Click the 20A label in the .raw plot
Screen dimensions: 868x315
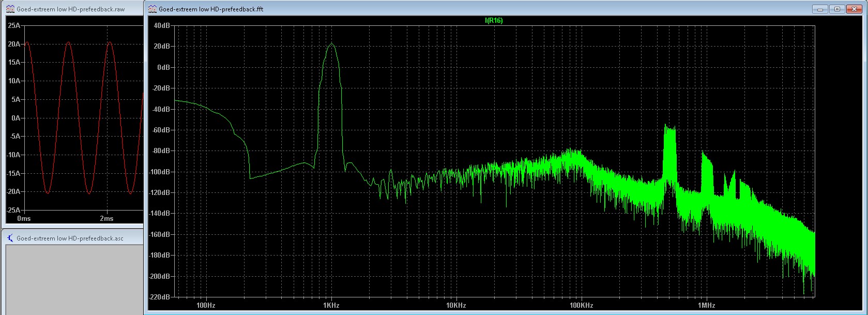[14, 44]
